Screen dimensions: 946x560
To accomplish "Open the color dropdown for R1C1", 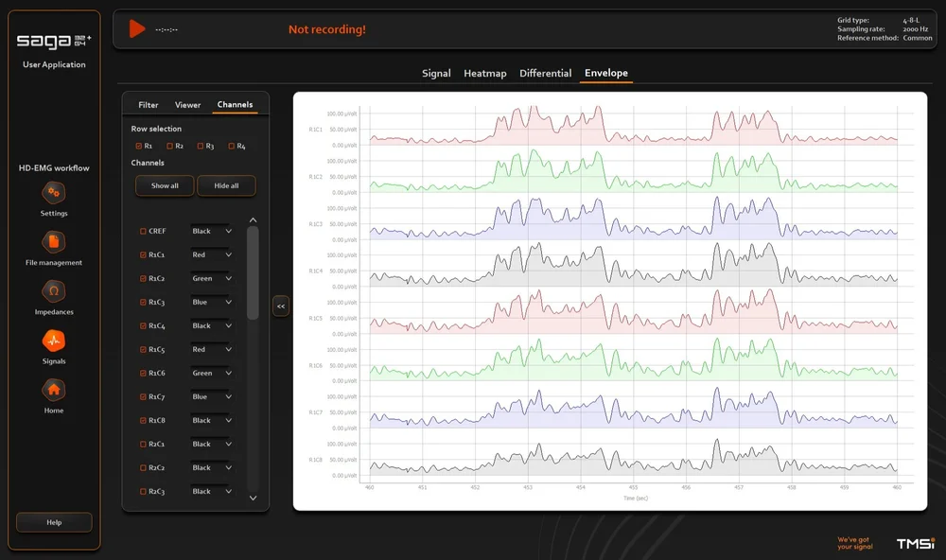I will [210, 254].
